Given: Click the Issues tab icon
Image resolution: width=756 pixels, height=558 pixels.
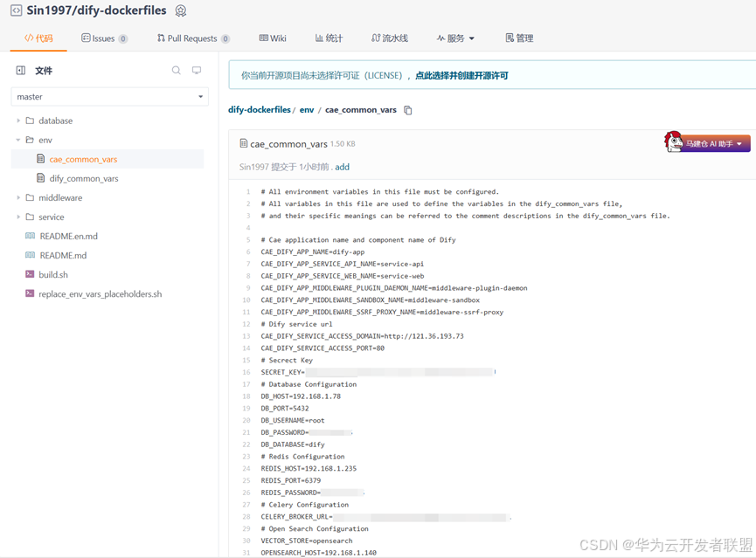Looking at the screenshot, I should (86, 38).
